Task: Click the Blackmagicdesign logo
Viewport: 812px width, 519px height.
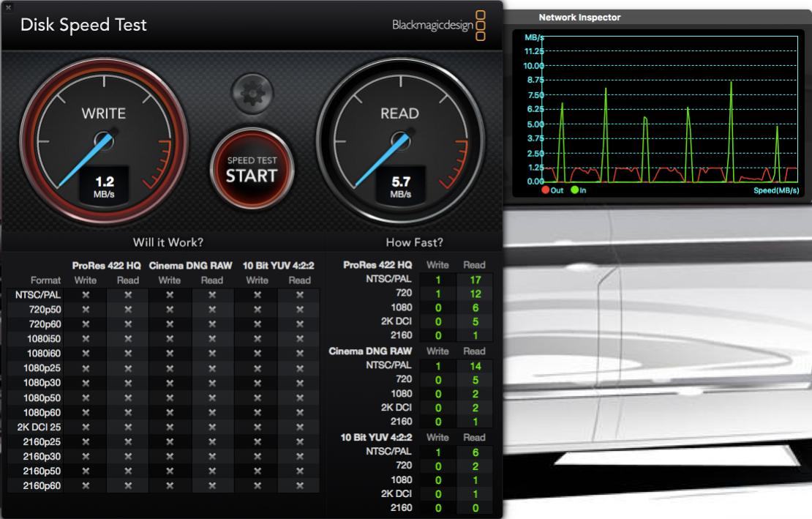Action: pos(439,25)
